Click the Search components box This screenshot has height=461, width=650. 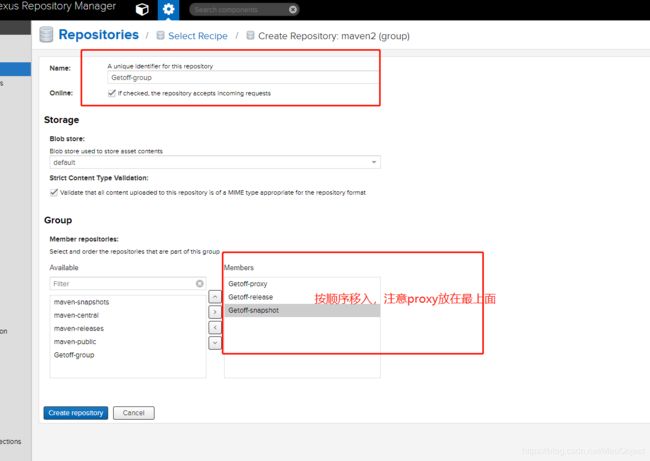(244, 10)
